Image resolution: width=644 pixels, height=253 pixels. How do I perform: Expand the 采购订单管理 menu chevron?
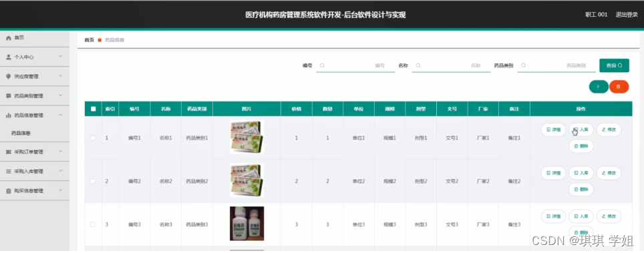(60, 152)
